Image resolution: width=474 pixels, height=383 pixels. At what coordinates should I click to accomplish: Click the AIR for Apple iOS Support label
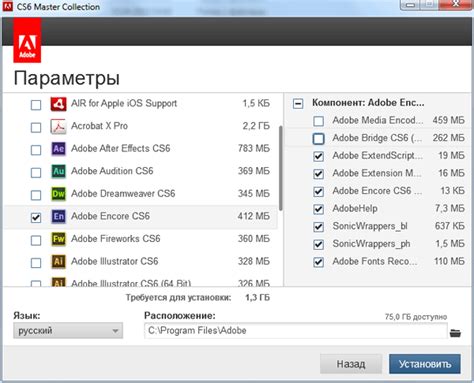(x=124, y=103)
